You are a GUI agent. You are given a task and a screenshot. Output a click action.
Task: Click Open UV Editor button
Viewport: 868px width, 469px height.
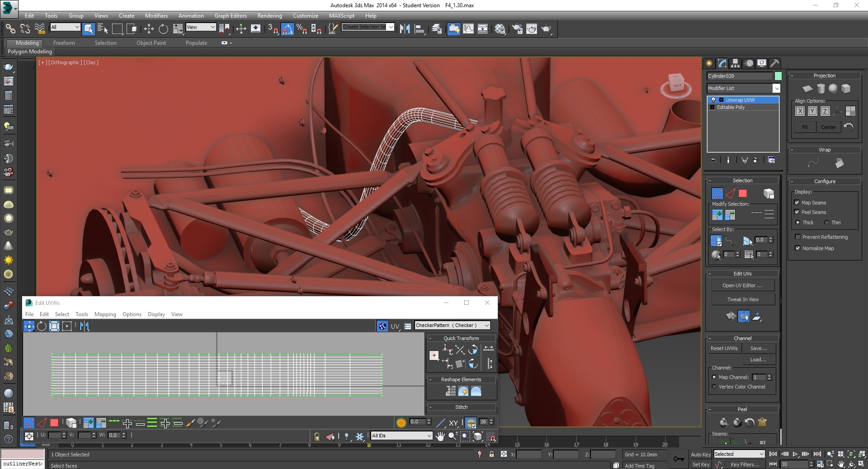742,285
